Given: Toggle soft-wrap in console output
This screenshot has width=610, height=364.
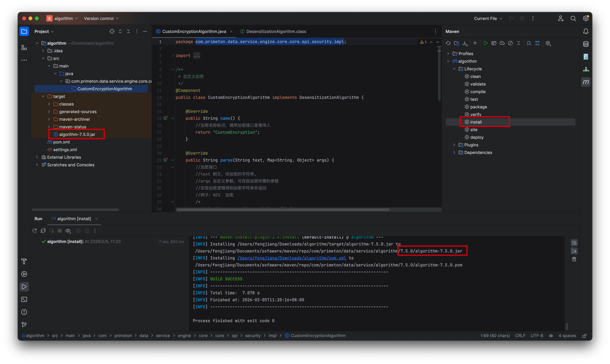Looking at the screenshot, I should pos(574,243).
